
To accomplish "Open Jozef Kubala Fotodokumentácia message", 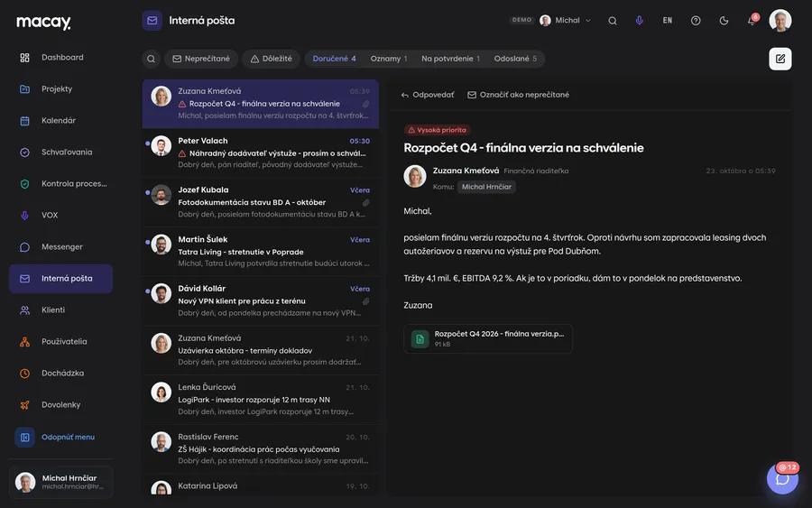I will coord(261,202).
